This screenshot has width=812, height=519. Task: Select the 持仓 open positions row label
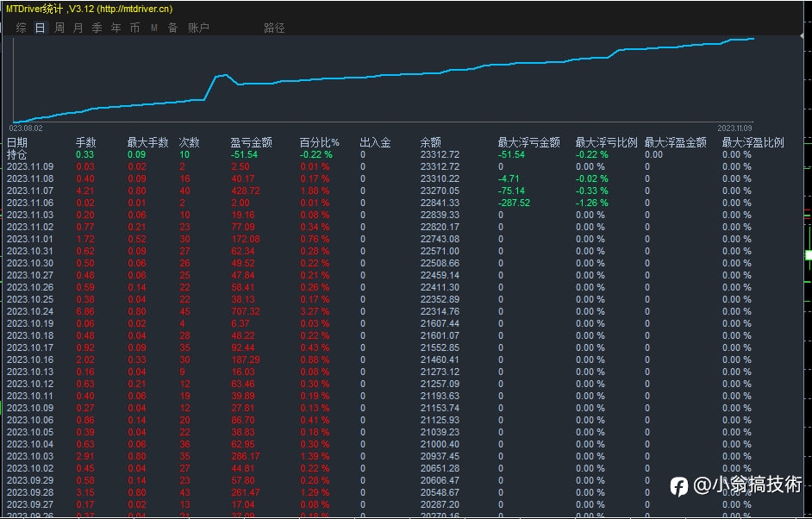tap(17, 154)
